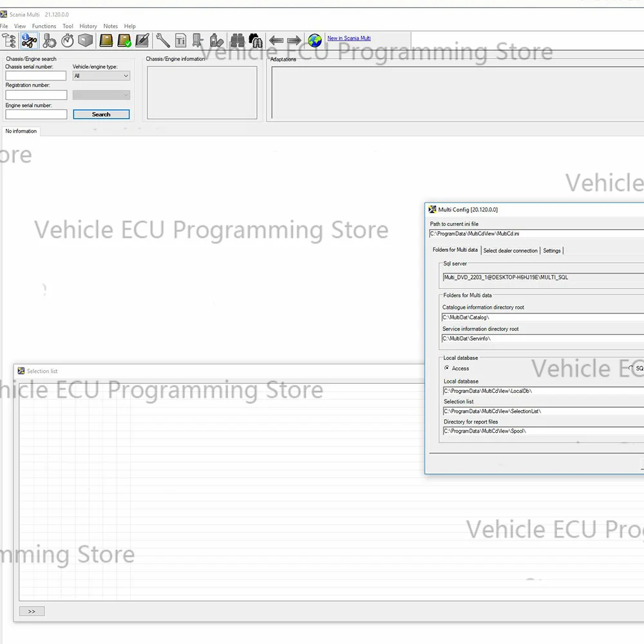Click the Selection list path field
This screenshot has width=644, height=644.
544,411
